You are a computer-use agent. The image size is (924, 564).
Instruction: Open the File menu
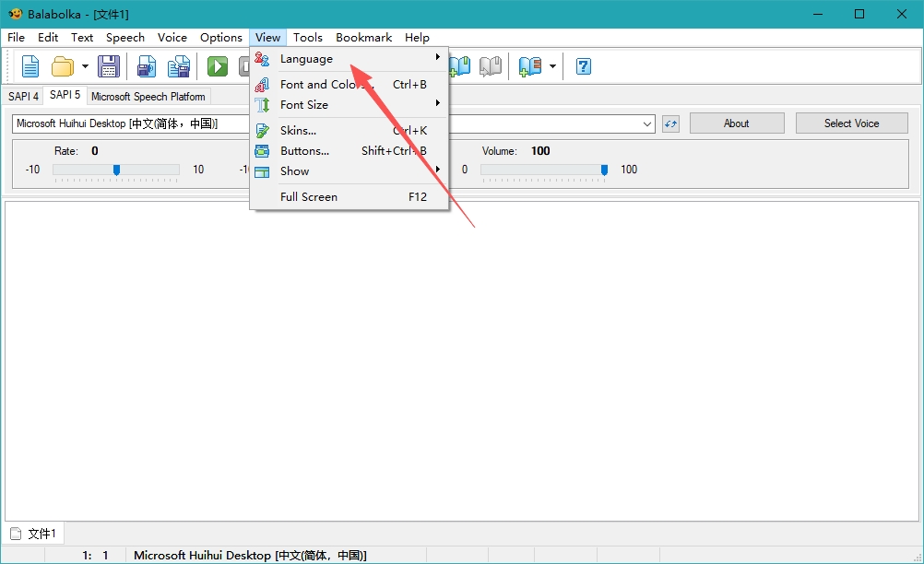point(16,37)
